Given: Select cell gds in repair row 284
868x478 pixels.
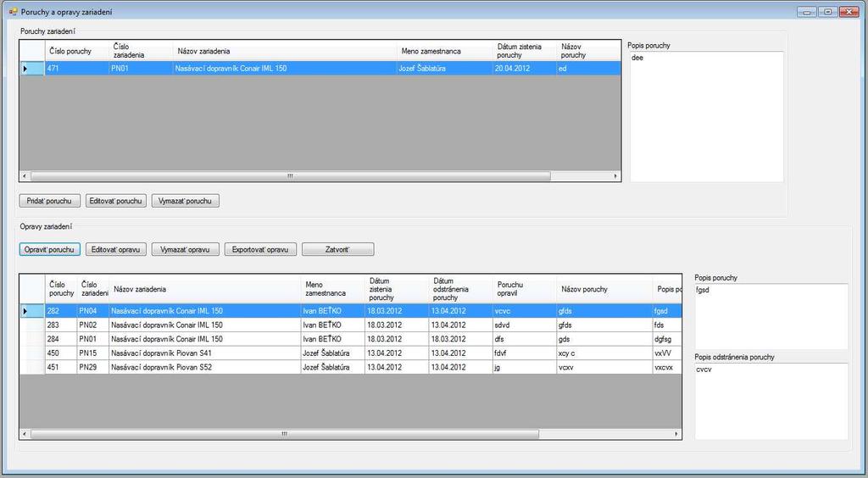Looking at the screenshot, I should click(605, 339).
